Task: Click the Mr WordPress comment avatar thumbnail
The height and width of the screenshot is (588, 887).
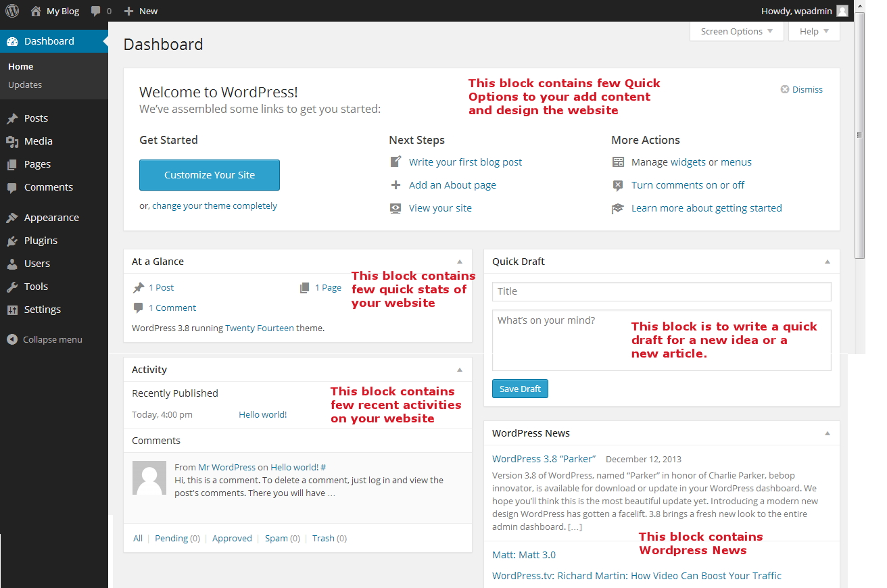Action: click(x=149, y=478)
